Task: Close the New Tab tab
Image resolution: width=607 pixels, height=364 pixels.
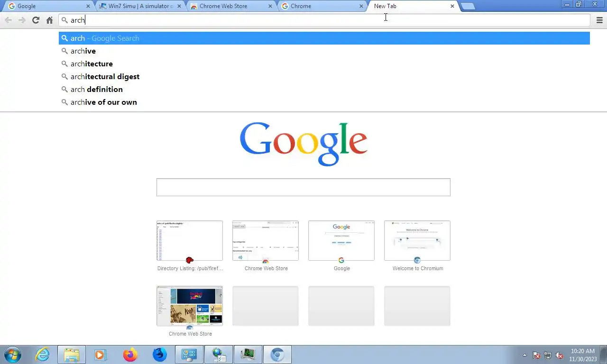Action: (x=452, y=6)
